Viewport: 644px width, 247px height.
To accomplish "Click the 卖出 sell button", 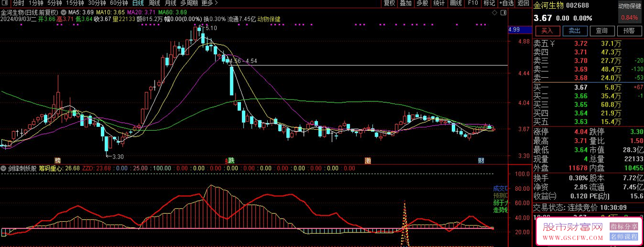I will click(574, 31).
